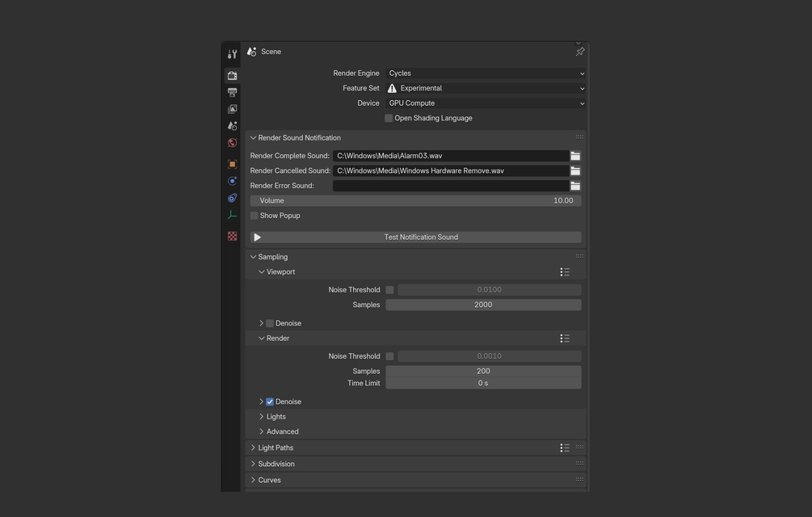812x517 pixels.
Task: Open the World properties tab
Action: pos(233,143)
